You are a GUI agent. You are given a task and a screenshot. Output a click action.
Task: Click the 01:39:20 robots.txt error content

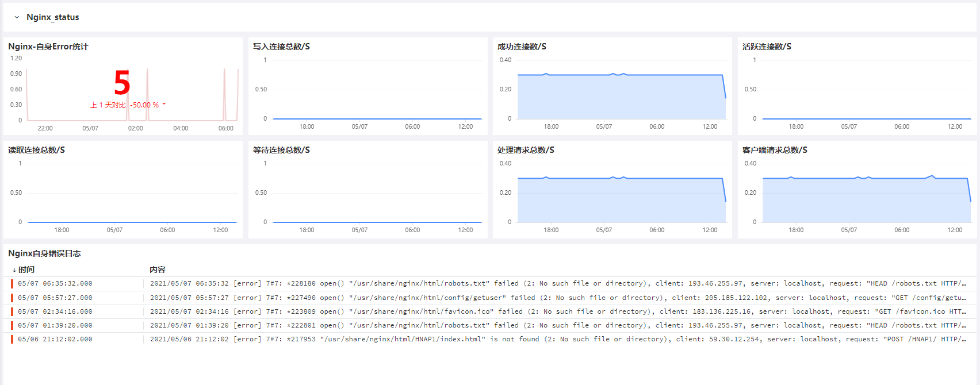[558, 325]
